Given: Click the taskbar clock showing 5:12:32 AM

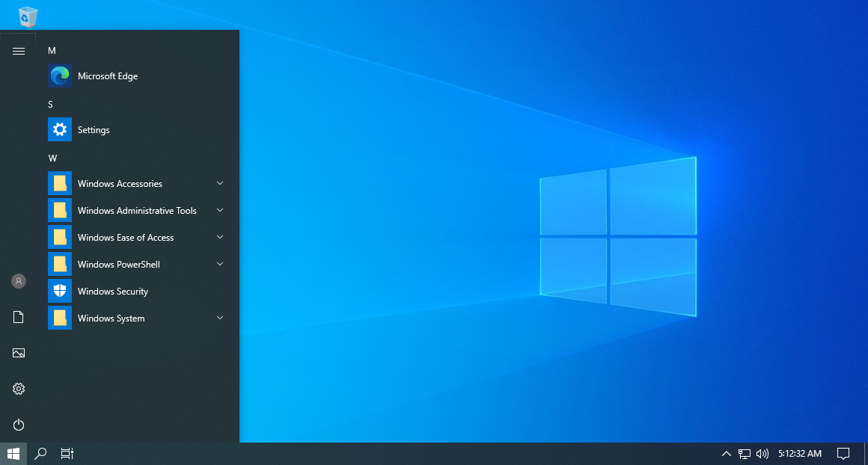Looking at the screenshot, I should pyautogui.click(x=800, y=453).
